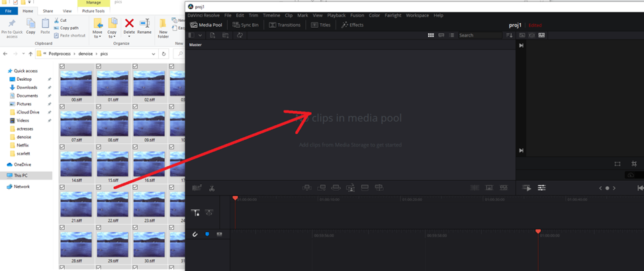Click the upper timeline red playhead handle

coord(235,198)
